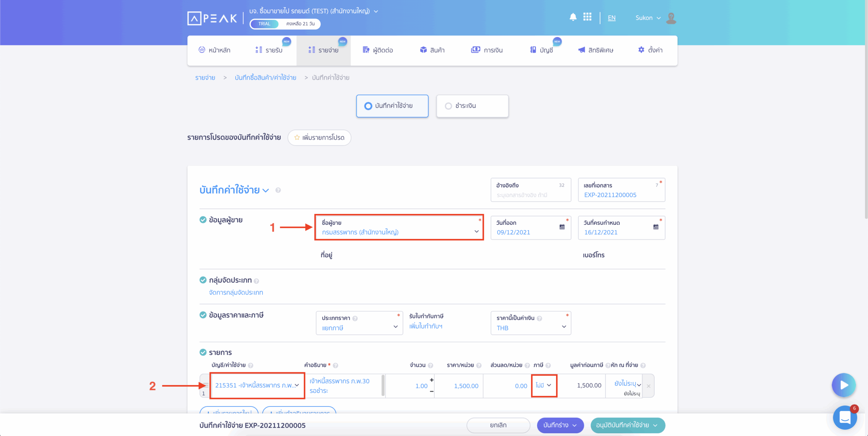Click the PEAK logo
This screenshot has width=868, height=436.
pyautogui.click(x=212, y=18)
